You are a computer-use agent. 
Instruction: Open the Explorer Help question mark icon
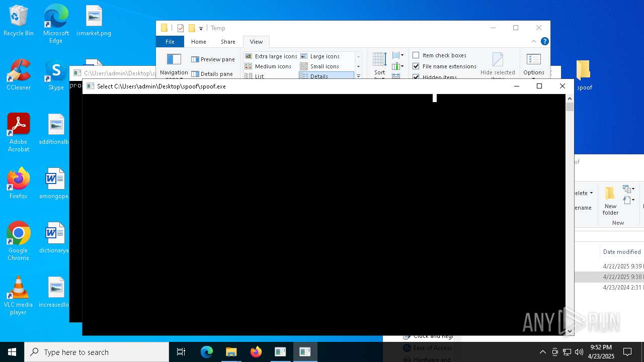[x=544, y=41]
